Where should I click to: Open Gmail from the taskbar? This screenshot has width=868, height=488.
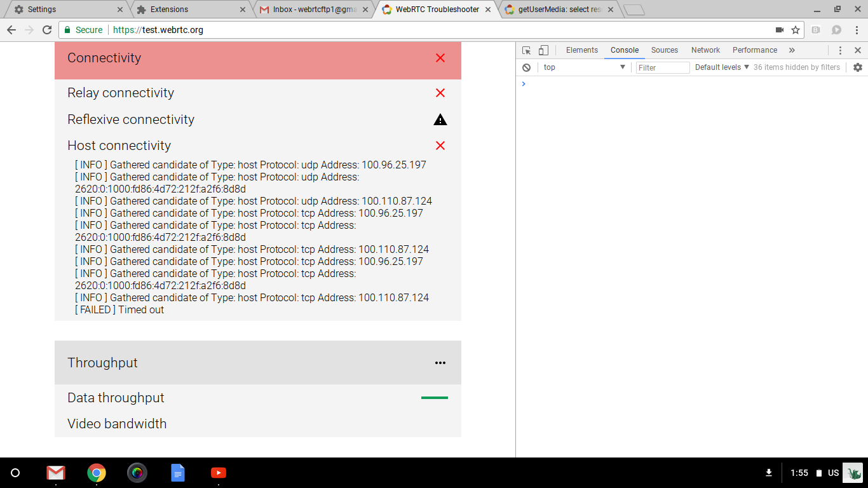(55, 473)
